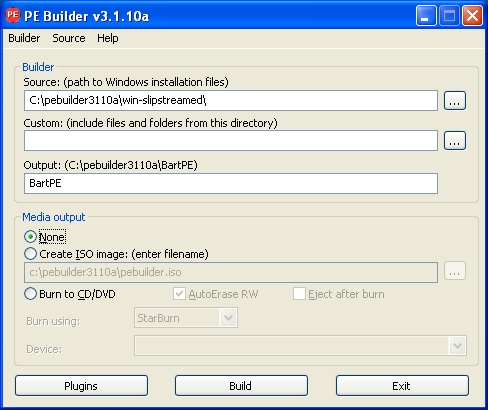Open the Help menu
488x410 pixels.
(108, 38)
